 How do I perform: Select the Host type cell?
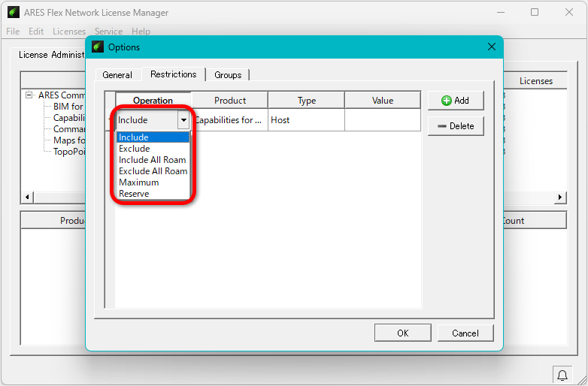coord(306,120)
